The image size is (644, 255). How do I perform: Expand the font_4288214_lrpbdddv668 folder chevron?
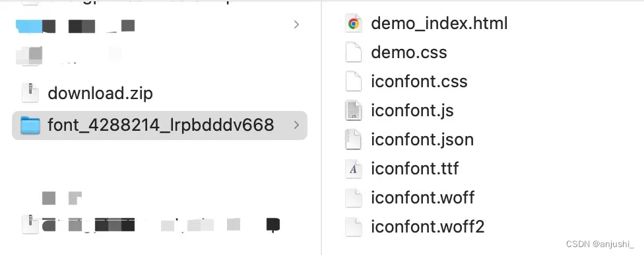(296, 125)
